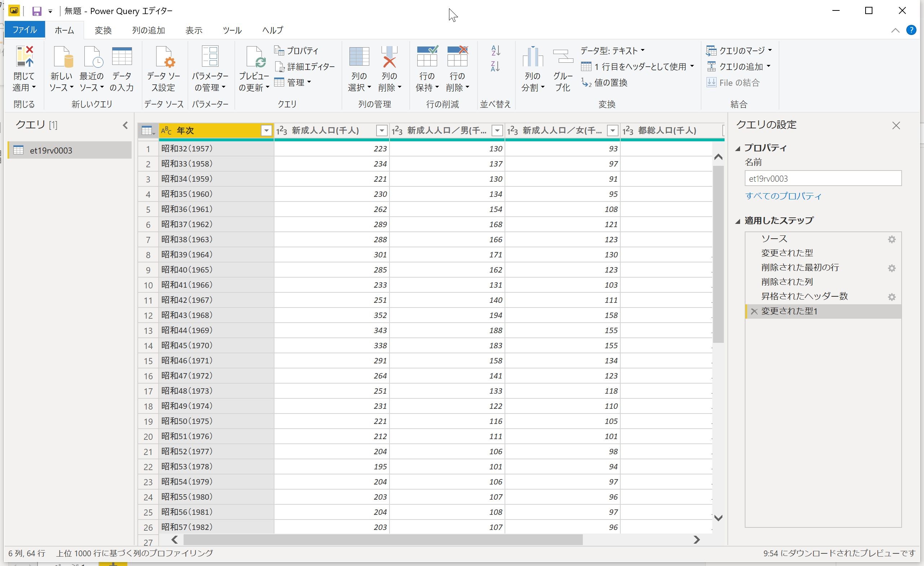Select the 昇格されたヘッダー数 applied step
This screenshot has height=566, width=924.
click(823, 296)
